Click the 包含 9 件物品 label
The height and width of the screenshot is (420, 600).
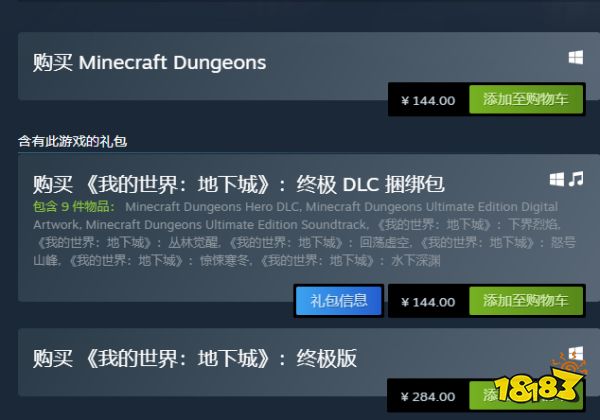(x=73, y=207)
